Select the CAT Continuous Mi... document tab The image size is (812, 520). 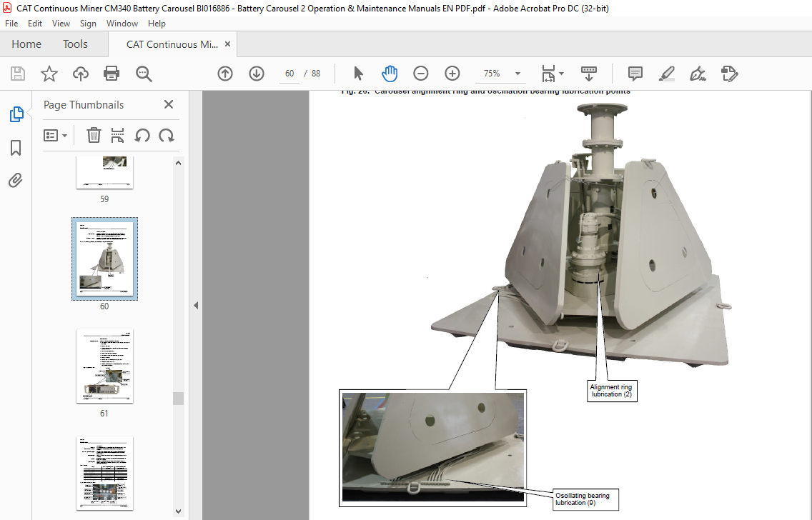pos(172,44)
